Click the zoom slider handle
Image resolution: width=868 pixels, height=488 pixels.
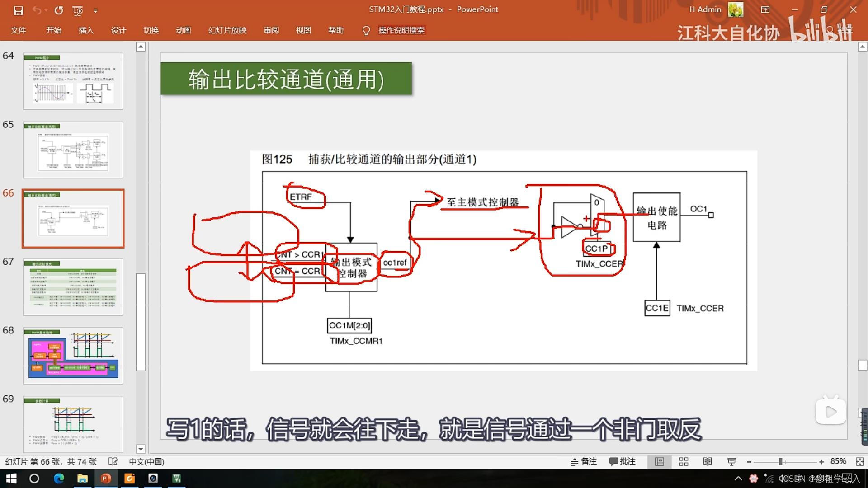[781, 461]
